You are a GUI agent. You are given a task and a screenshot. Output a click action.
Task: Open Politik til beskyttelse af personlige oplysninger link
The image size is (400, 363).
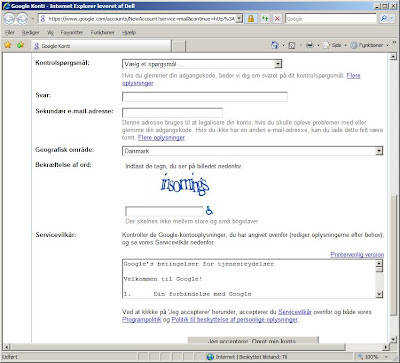coord(234,319)
